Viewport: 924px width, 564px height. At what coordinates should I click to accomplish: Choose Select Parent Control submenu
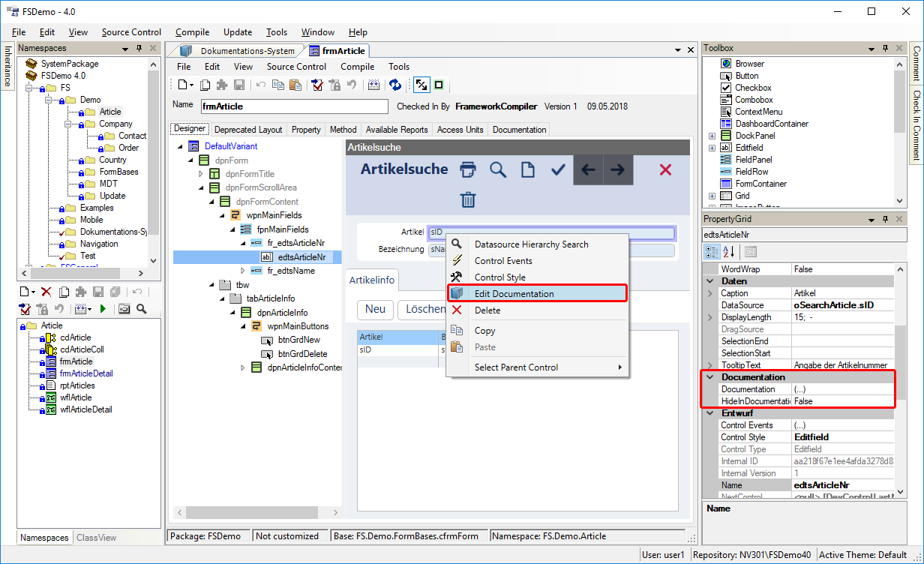[x=537, y=367]
